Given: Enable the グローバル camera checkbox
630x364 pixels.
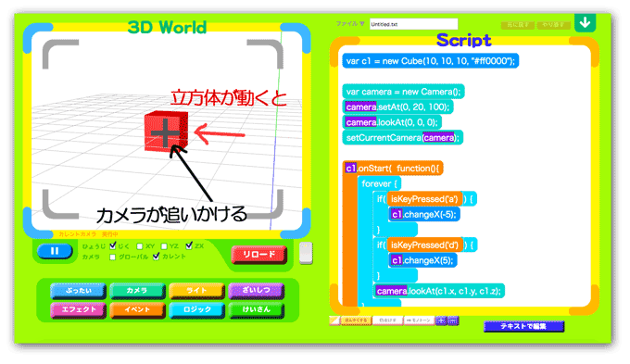Looking at the screenshot, I should (x=112, y=257).
